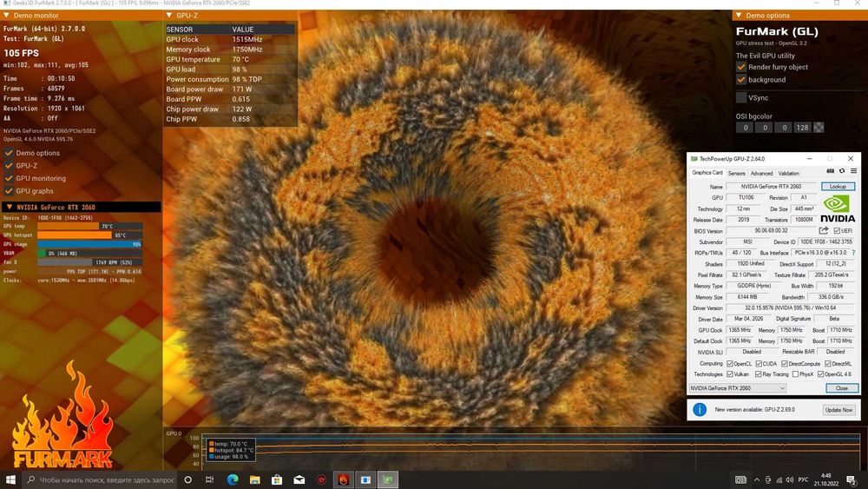Viewport: 868px width, 489px height.
Task: Toggle the UEFI checkbox in GPU-Z
Action: [x=837, y=230]
